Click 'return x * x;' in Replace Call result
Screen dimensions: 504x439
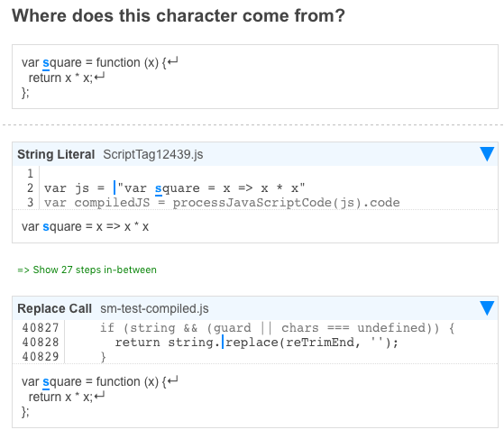coord(60,398)
